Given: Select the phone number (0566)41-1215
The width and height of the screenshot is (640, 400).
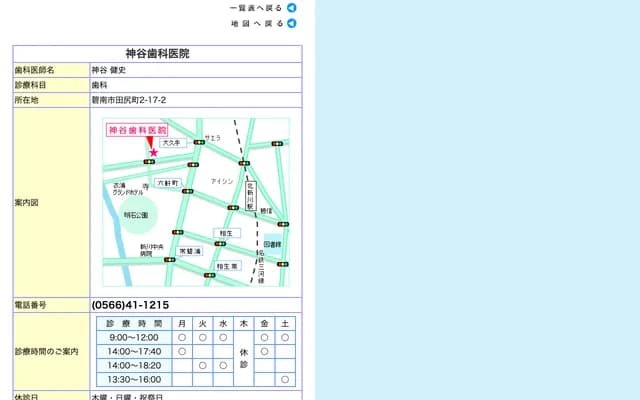Looking at the screenshot, I should tap(130, 305).
